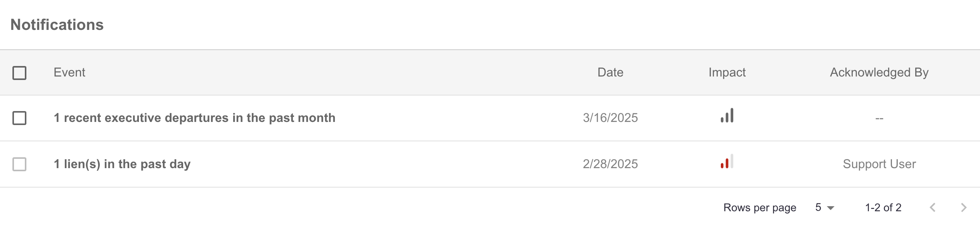
Task: Click the red impact bars icon for lien event
Action: tap(727, 162)
